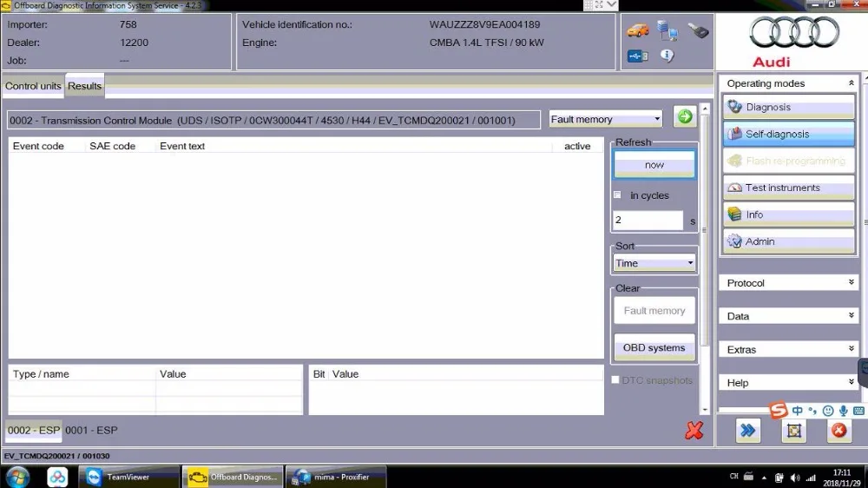Click the fault panel scrollbar down arrow
This screenshot has height=488, width=868.
705,409
